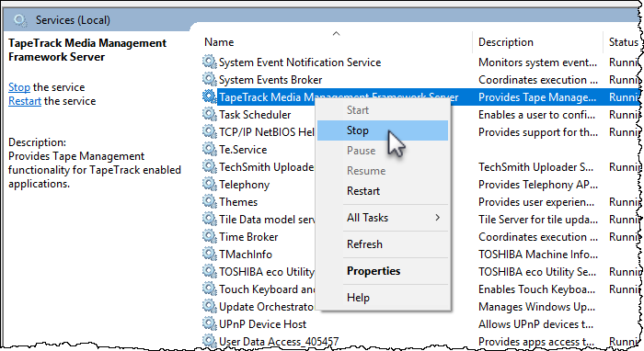The width and height of the screenshot is (644, 351).
Task: Click the sort arrow above the Name column
Action: tap(336, 34)
